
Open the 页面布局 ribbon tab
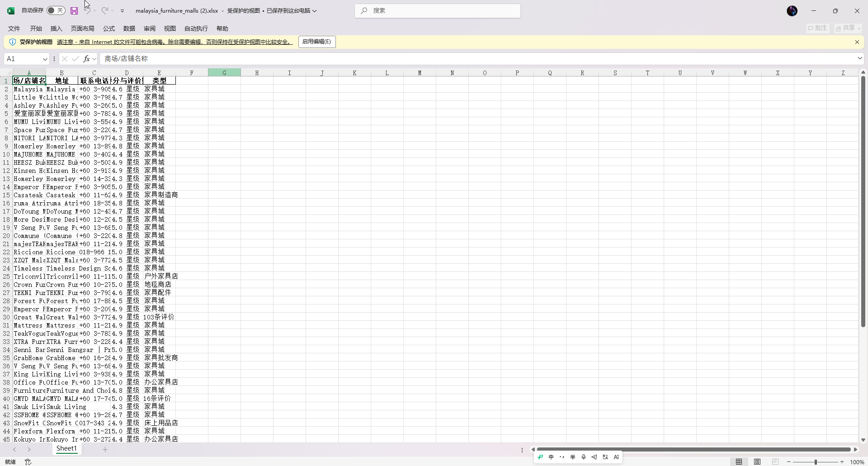tap(83, 29)
